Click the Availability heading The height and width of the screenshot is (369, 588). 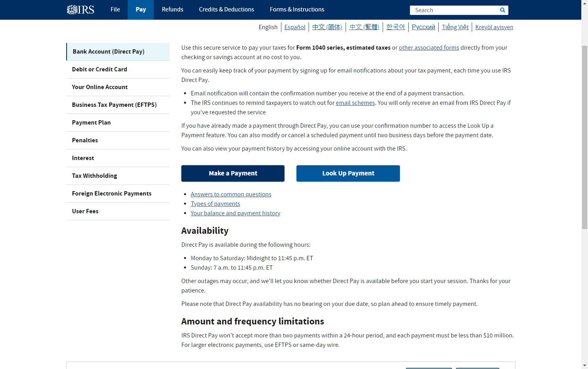205,231
